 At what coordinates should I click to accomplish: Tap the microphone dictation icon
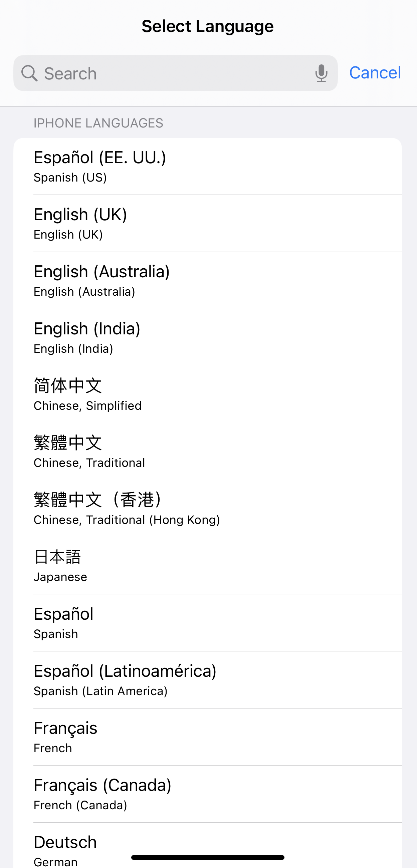click(x=321, y=73)
